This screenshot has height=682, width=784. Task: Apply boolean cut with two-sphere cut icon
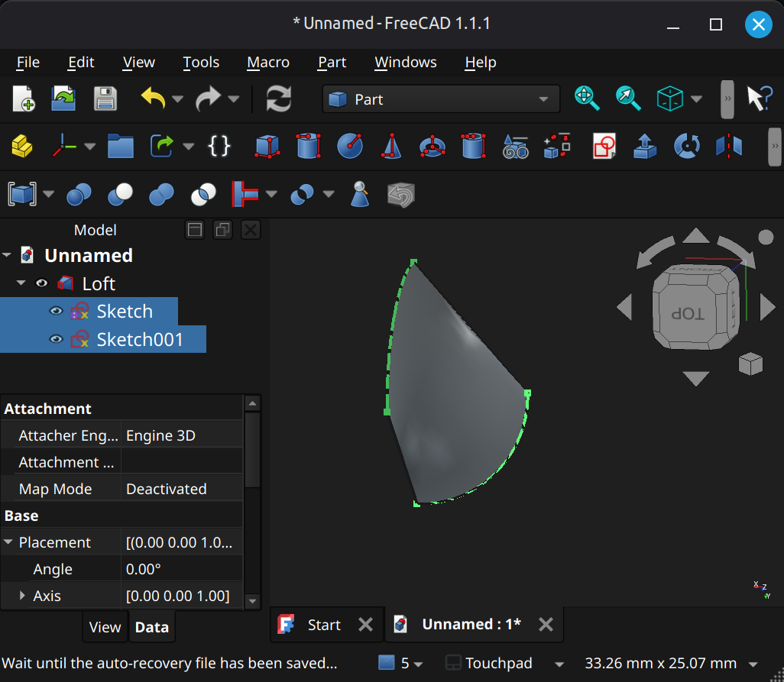coord(120,194)
